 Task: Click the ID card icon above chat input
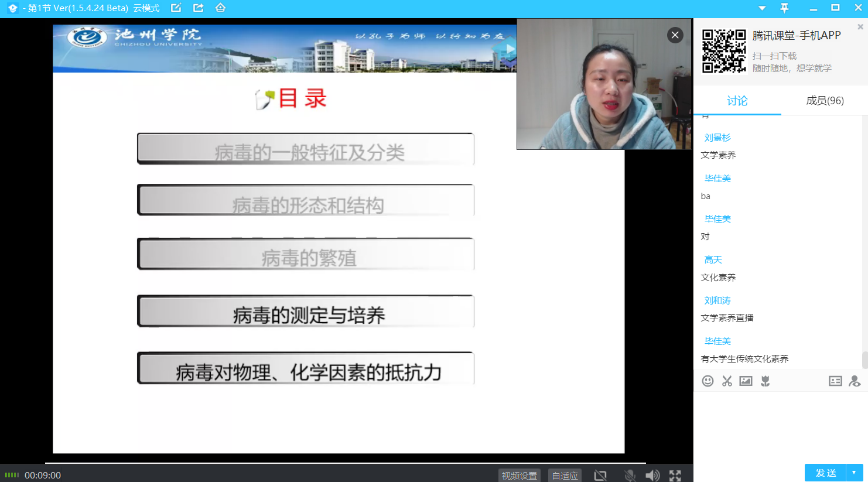pyautogui.click(x=835, y=381)
